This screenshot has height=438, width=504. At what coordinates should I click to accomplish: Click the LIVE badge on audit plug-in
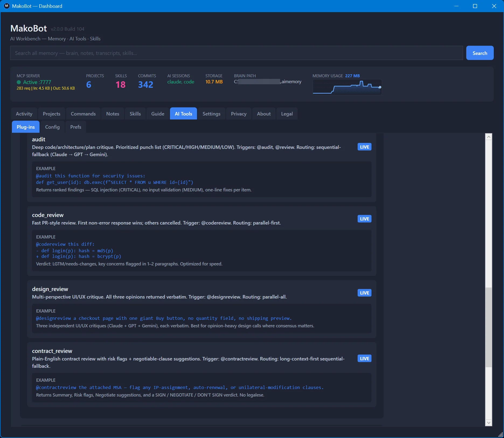[364, 147]
